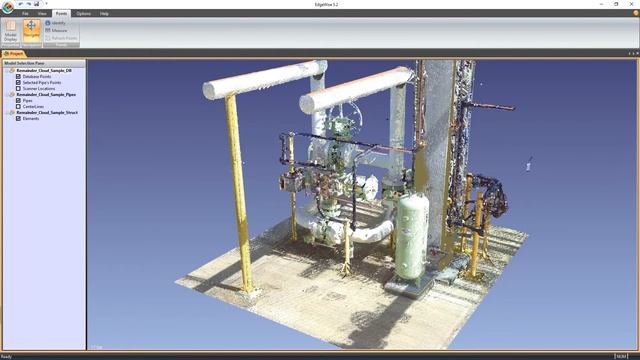This screenshot has height=360, width=640.
Task: Open the File ribbon tab
Action: coord(25,13)
